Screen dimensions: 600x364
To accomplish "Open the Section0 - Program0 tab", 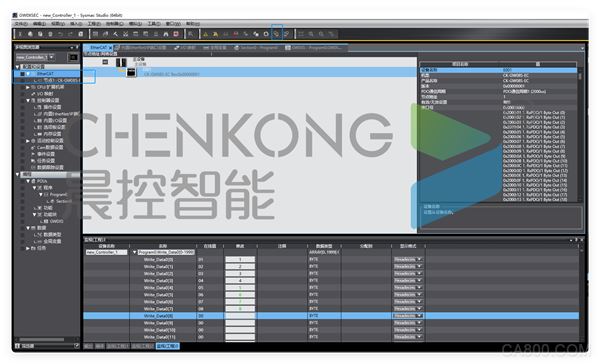I will (256, 48).
